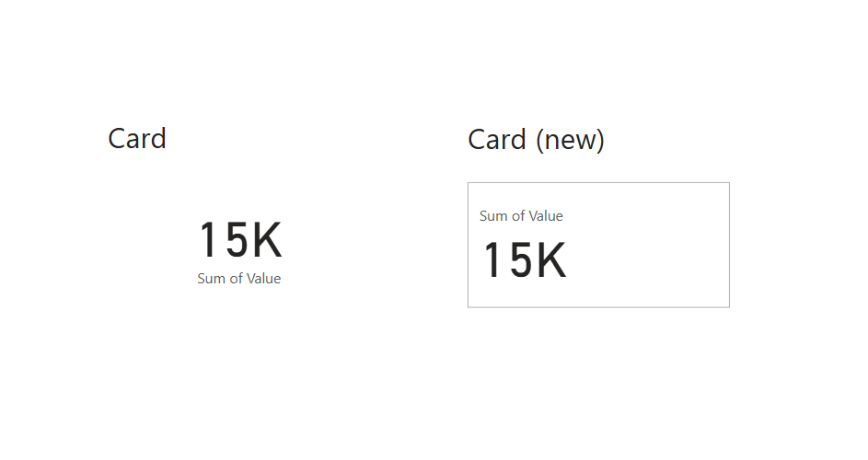This screenshot has height=460, width=868.
Task: Click "Sum of Value" label inside bordered card
Action: [521, 216]
